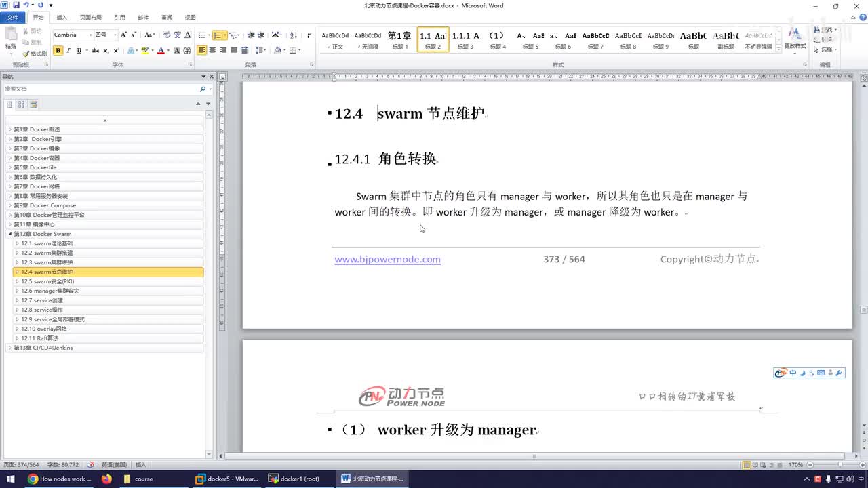The height and width of the screenshot is (488, 868).
Task: Expand the 第13章 CI/CD与Jenkins heading
Action: pos(9,348)
